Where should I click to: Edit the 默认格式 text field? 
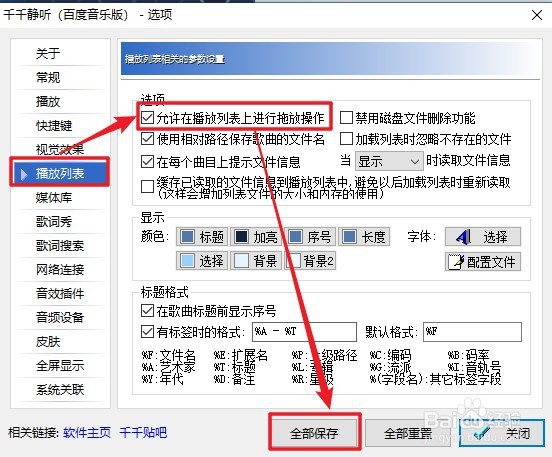pos(472,332)
